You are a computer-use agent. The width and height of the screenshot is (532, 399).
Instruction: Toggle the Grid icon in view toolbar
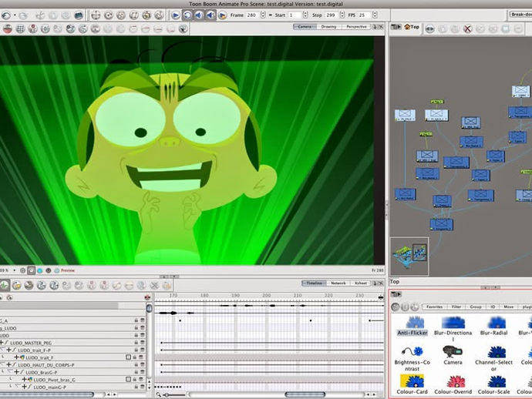[x=20, y=29]
